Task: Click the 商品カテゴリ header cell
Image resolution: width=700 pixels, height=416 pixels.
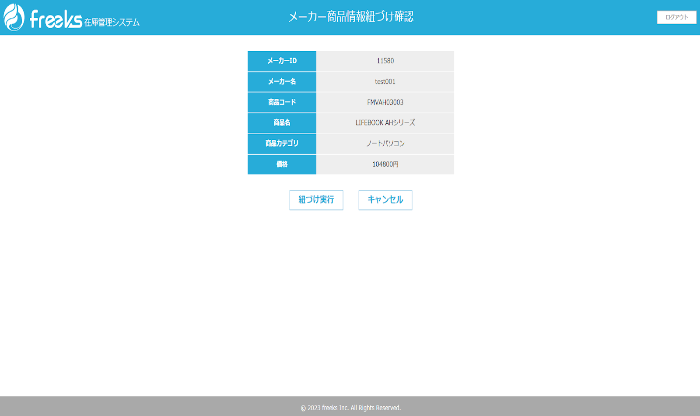Action: click(x=282, y=143)
